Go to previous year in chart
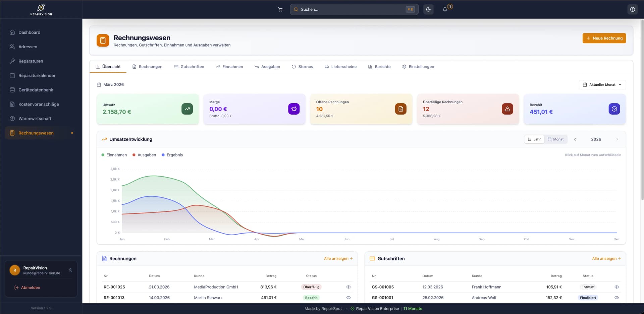The width and height of the screenshot is (644, 314). pyautogui.click(x=575, y=139)
